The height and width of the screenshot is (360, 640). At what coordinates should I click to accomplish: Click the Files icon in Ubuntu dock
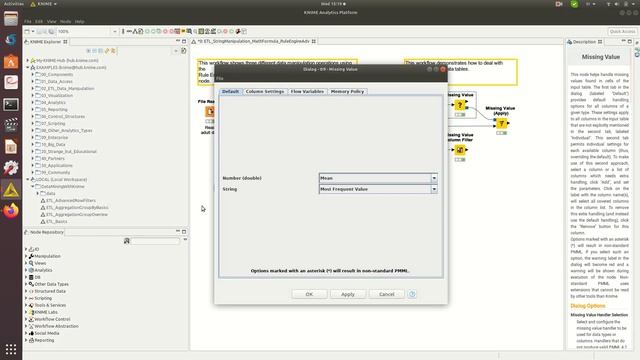point(11,19)
